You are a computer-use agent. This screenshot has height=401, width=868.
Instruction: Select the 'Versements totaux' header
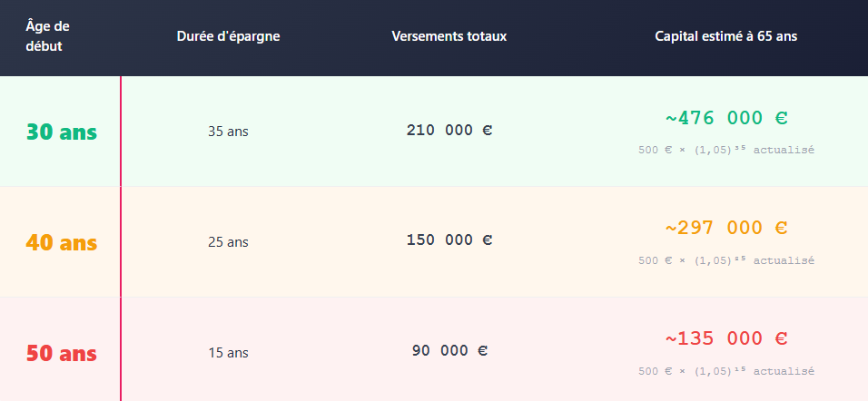449,36
